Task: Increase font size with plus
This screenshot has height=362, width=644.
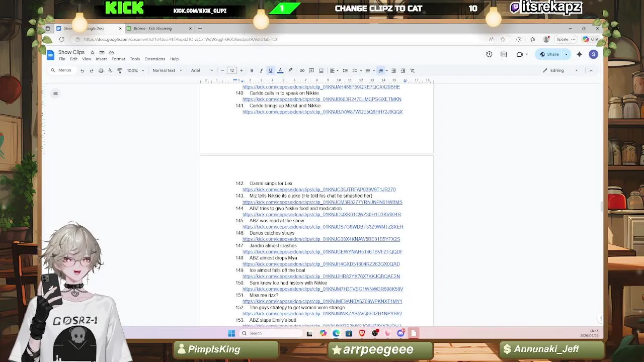Action: (241, 70)
